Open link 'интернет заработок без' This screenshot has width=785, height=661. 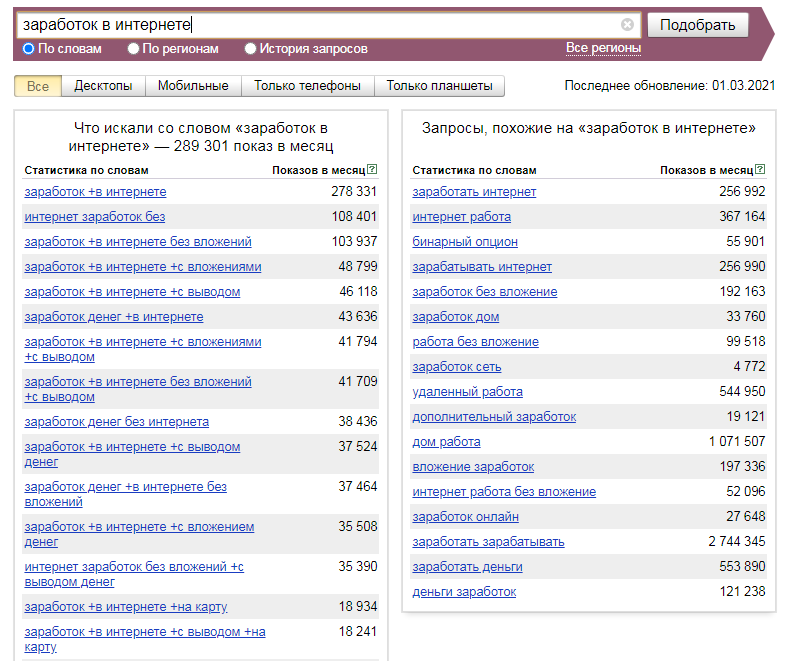tap(95, 217)
